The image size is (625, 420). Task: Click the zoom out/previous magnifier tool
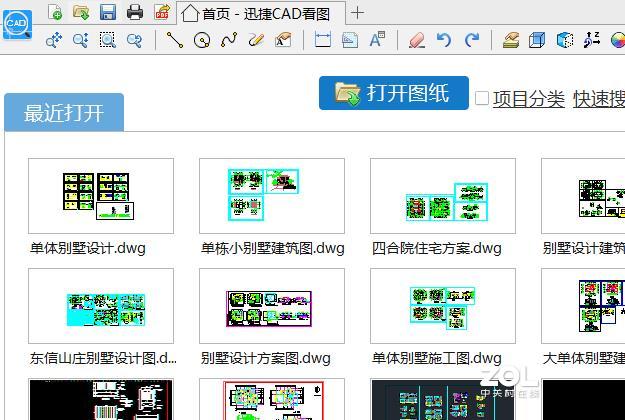click(135, 40)
